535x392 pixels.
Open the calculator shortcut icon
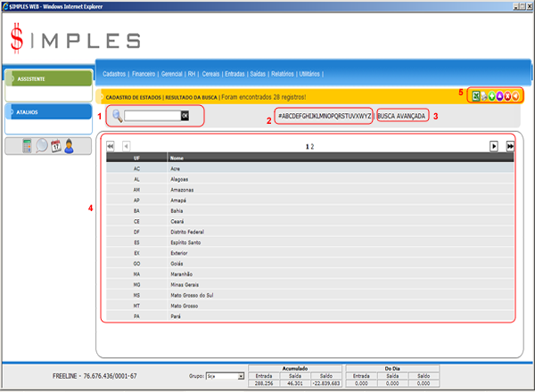point(28,146)
